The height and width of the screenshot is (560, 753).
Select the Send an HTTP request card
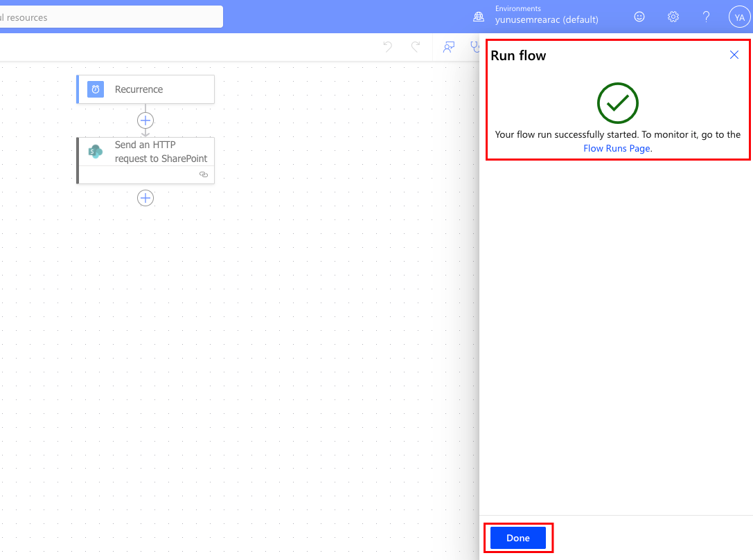(159, 152)
